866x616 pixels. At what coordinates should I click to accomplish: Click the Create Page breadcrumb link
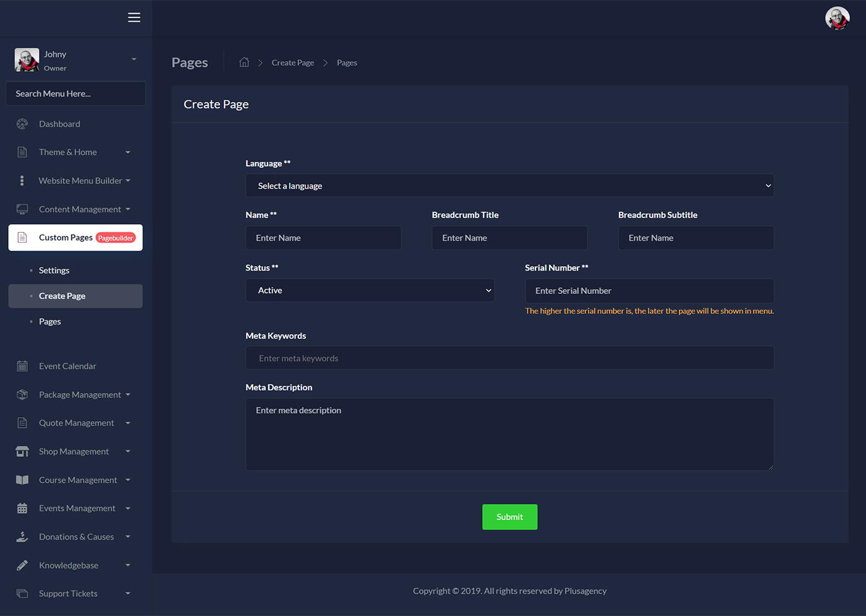coord(293,63)
